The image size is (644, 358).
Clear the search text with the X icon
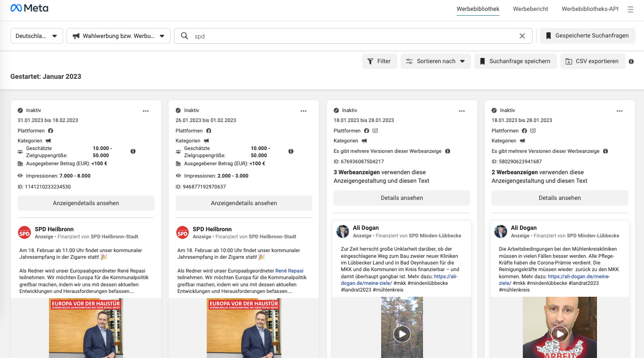[522, 36]
